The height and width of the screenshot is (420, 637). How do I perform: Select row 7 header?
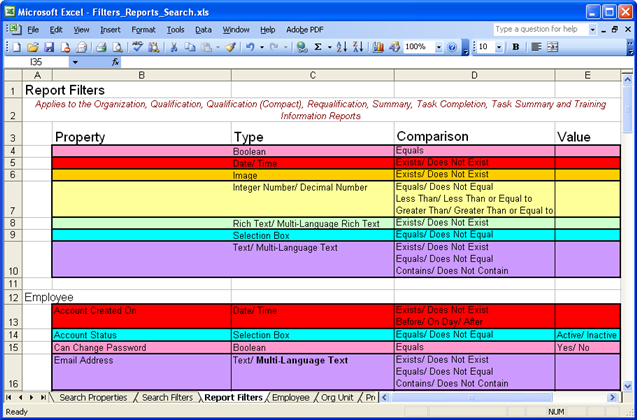pyautogui.click(x=13, y=199)
